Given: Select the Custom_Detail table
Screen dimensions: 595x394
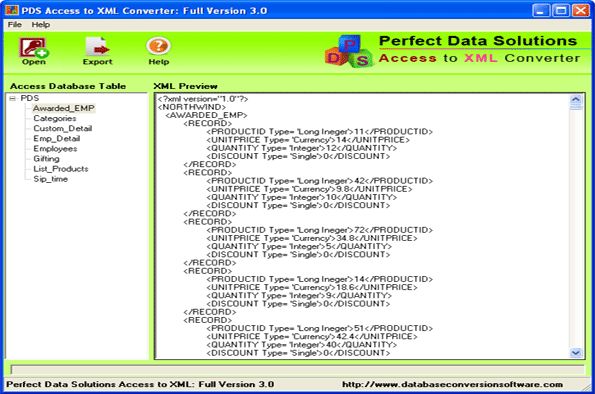Looking at the screenshot, I should pos(63,128).
